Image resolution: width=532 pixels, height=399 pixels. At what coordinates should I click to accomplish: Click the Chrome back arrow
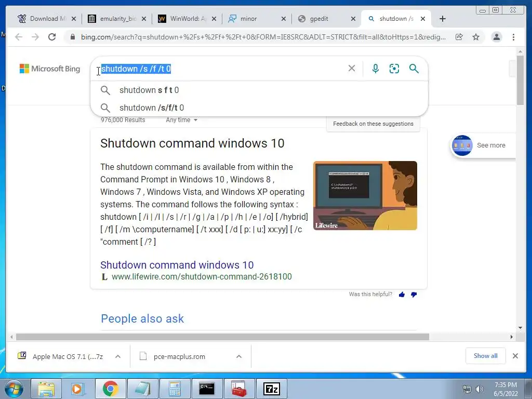click(x=19, y=37)
